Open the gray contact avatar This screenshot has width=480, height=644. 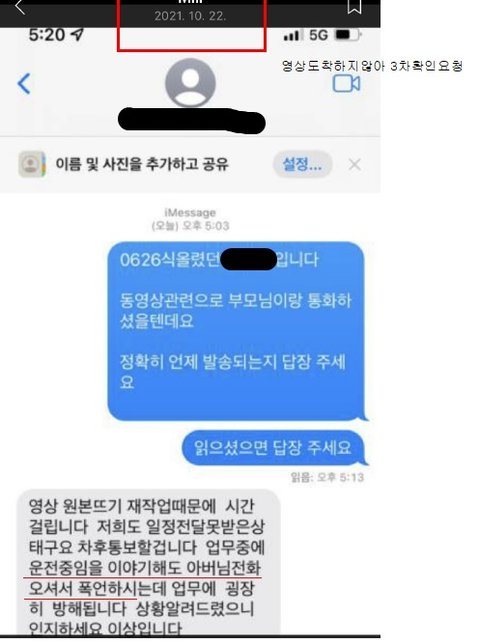[x=190, y=83]
